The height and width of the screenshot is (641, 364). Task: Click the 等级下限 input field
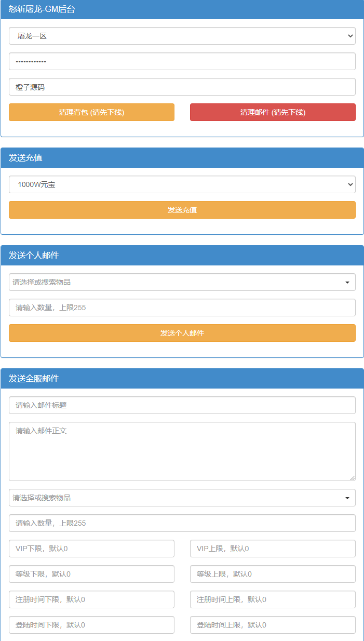pyautogui.click(x=91, y=574)
